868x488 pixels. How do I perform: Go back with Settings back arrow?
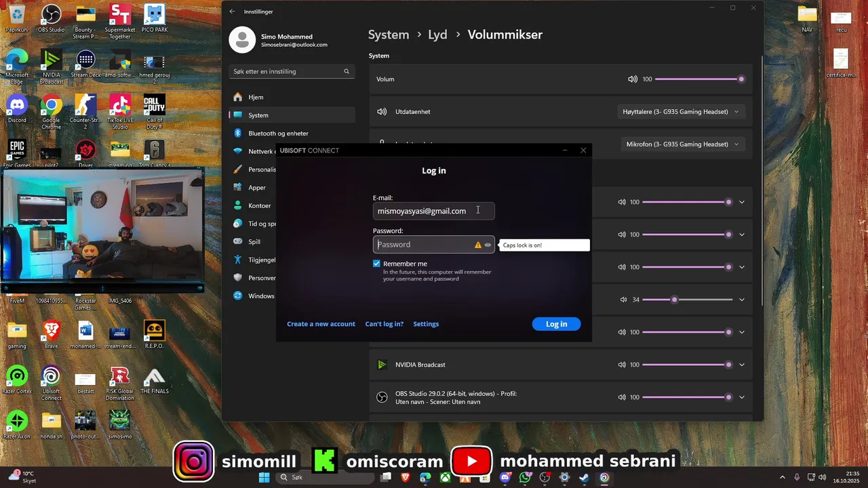(x=232, y=12)
